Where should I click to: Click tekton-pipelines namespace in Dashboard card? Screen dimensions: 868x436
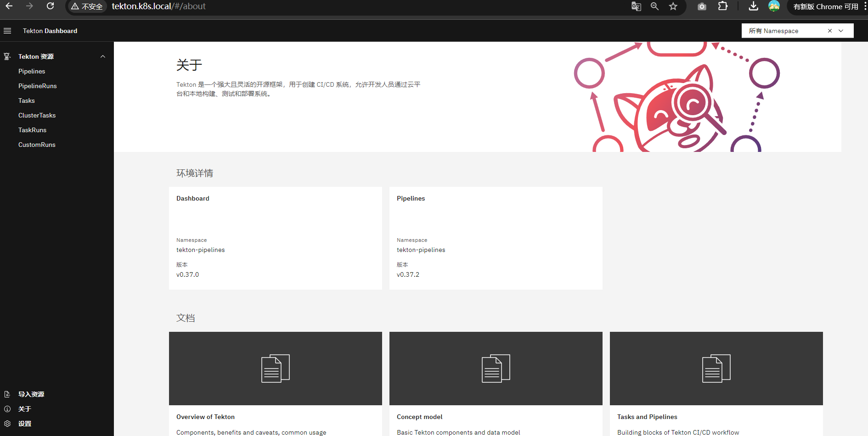[201, 250]
